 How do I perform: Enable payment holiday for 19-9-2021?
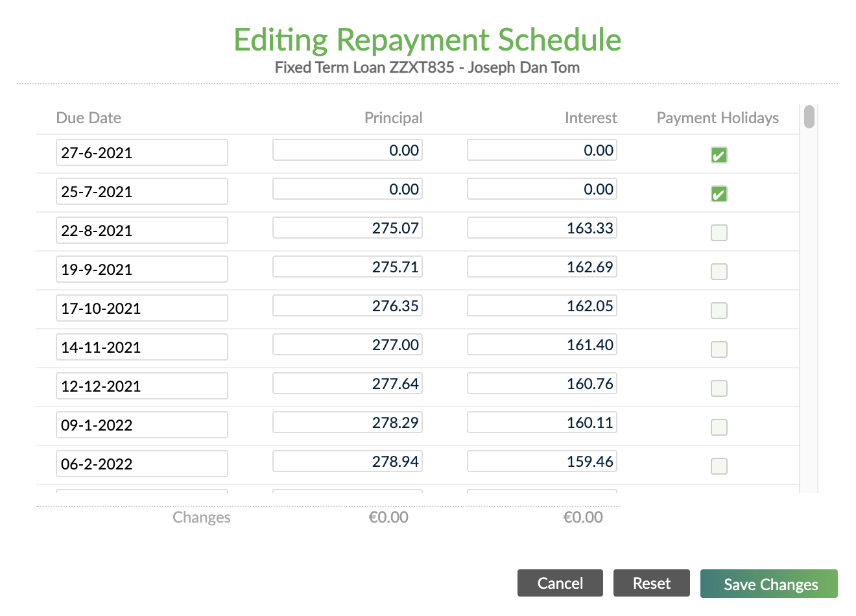719,272
